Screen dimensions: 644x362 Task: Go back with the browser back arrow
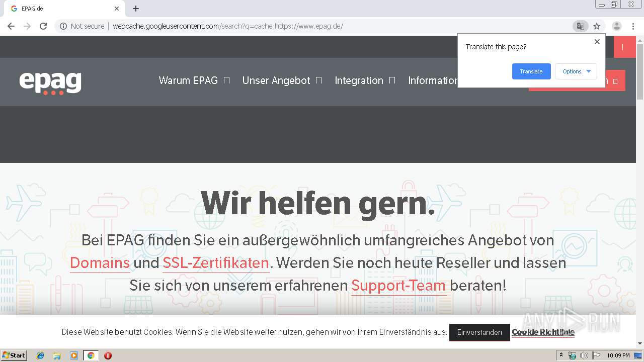click(x=11, y=26)
